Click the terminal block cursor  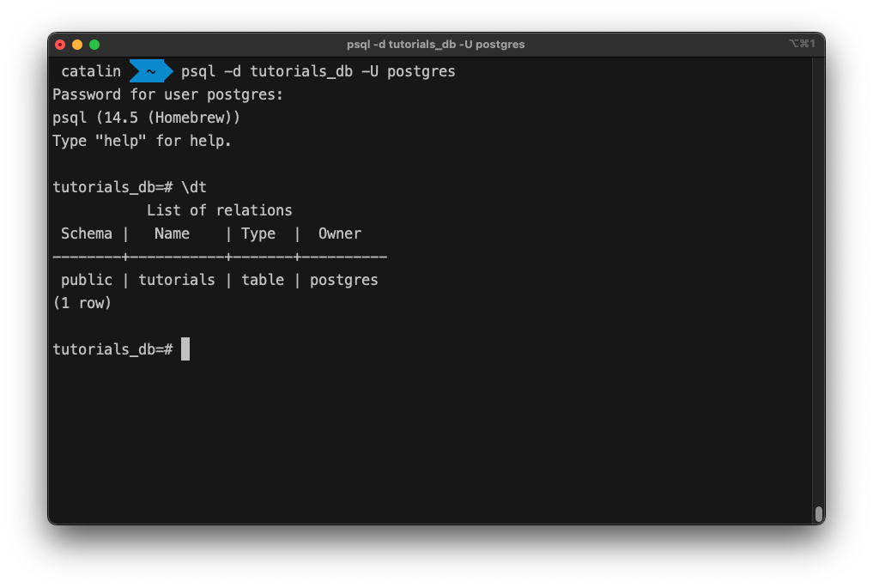tap(185, 349)
